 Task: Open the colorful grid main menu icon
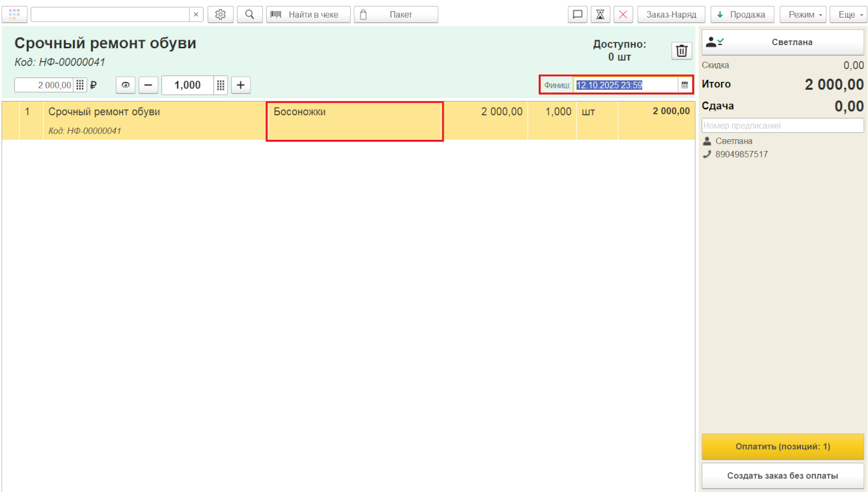coord(14,14)
